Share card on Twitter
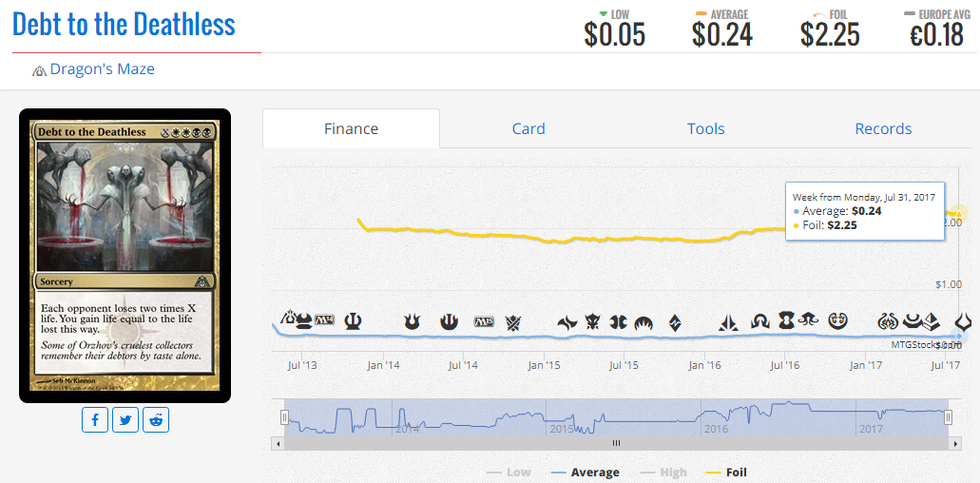 (125, 420)
